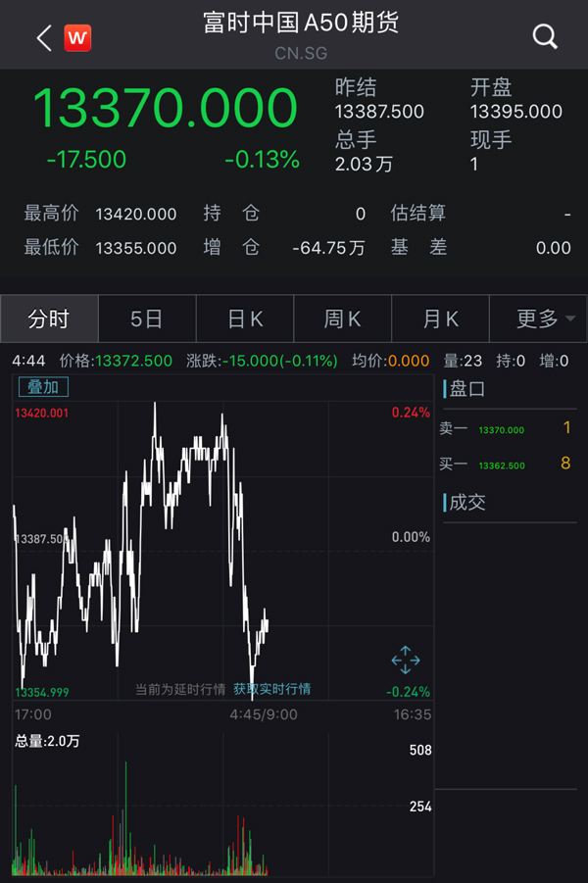Switch to the 分时 tab
The width and height of the screenshot is (588, 883).
(x=49, y=319)
